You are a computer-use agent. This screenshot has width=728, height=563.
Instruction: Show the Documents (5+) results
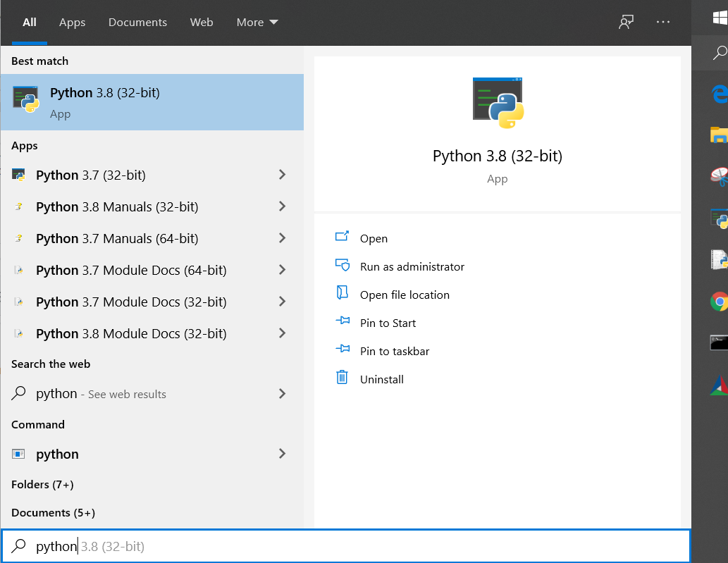click(x=53, y=513)
